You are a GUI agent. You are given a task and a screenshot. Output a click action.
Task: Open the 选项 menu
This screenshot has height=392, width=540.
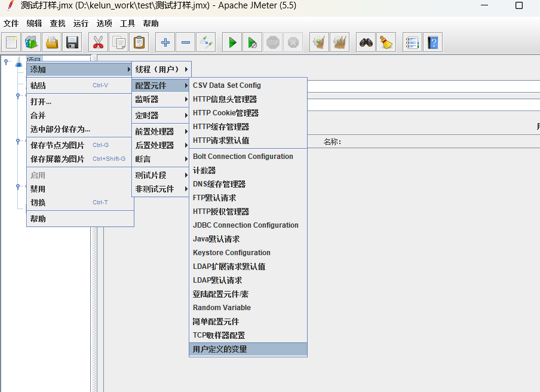105,23
